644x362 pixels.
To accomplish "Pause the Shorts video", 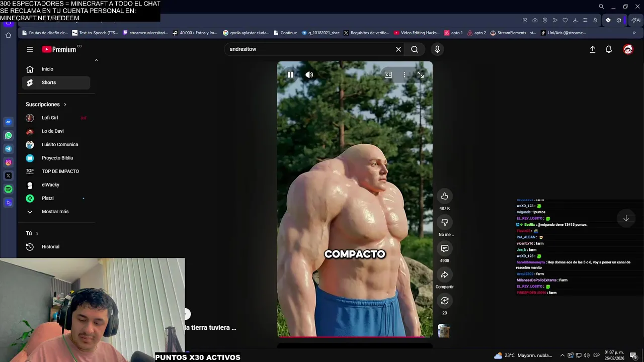I will [x=290, y=74].
